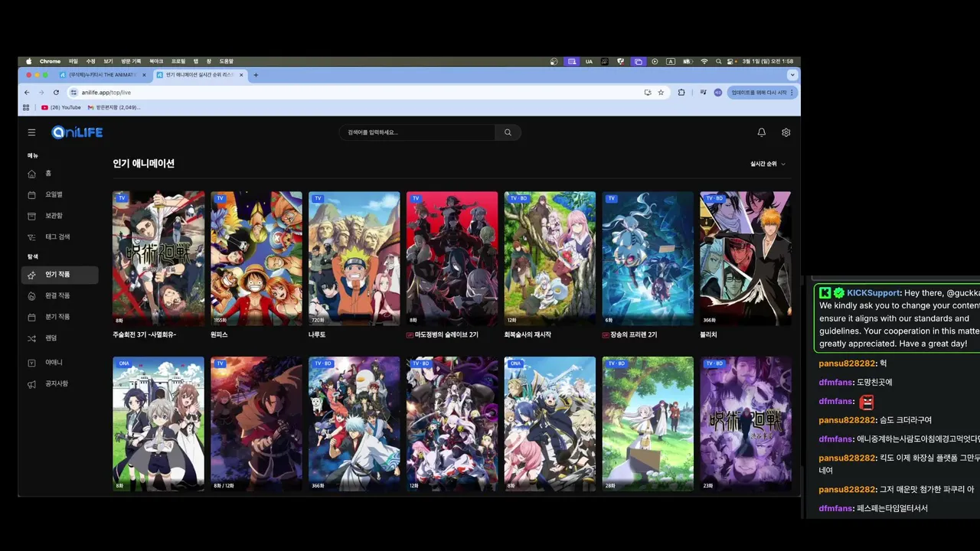Viewport: 980px width, 551px height.
Task: Select 인기 작품 in sidebar
Action: pos(60,275)
